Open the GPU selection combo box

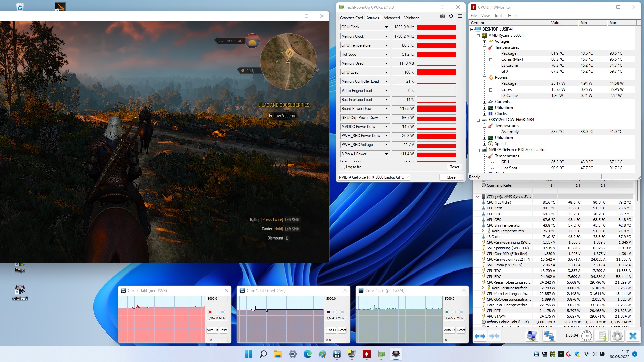tap(374, 177)
